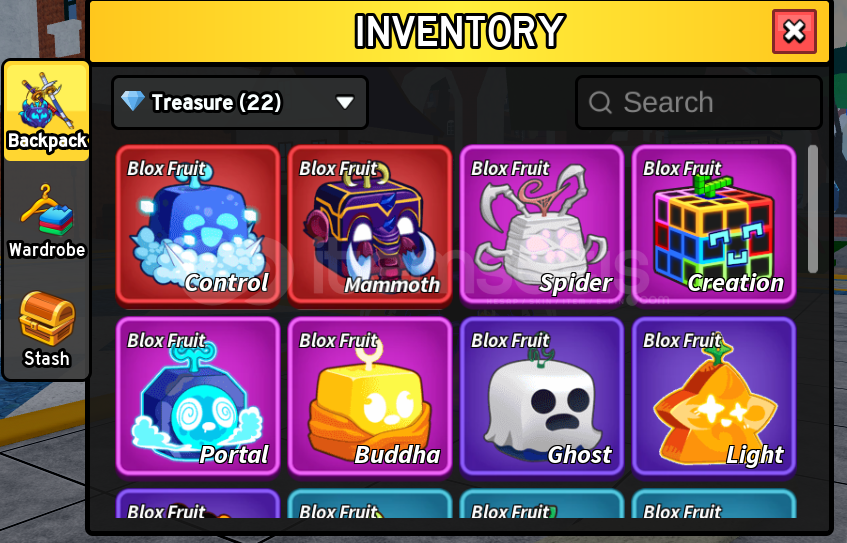Pick the Creation Blox Fruit cube
This screenshot has width=847, height=543.
click(x=714, y=225)
